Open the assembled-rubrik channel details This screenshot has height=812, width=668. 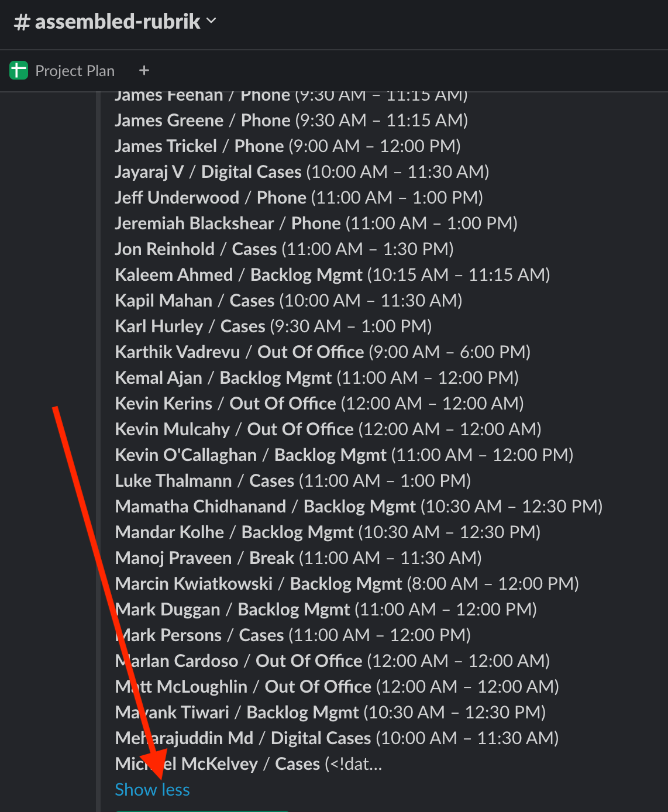click(x=117, y=22)
